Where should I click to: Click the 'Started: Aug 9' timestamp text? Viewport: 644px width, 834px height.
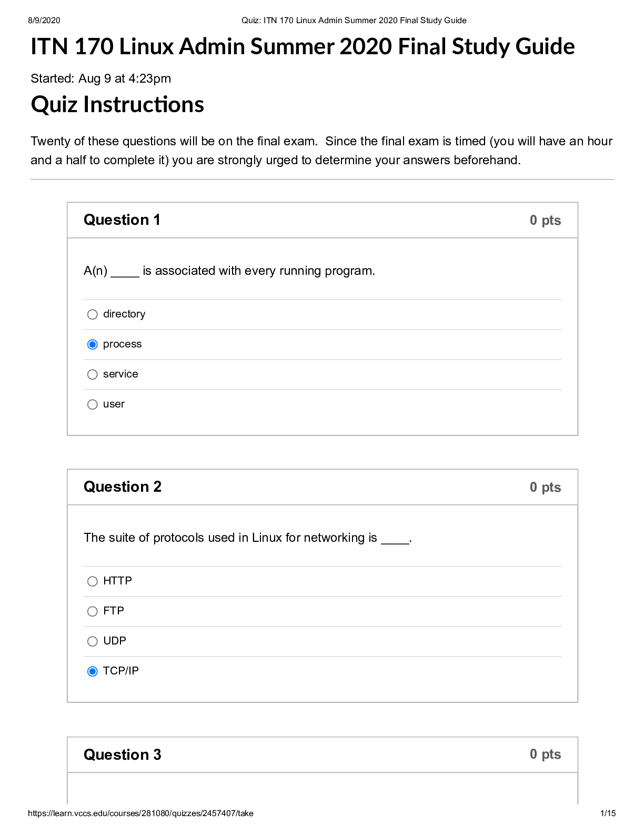click(x=100, y=78)
